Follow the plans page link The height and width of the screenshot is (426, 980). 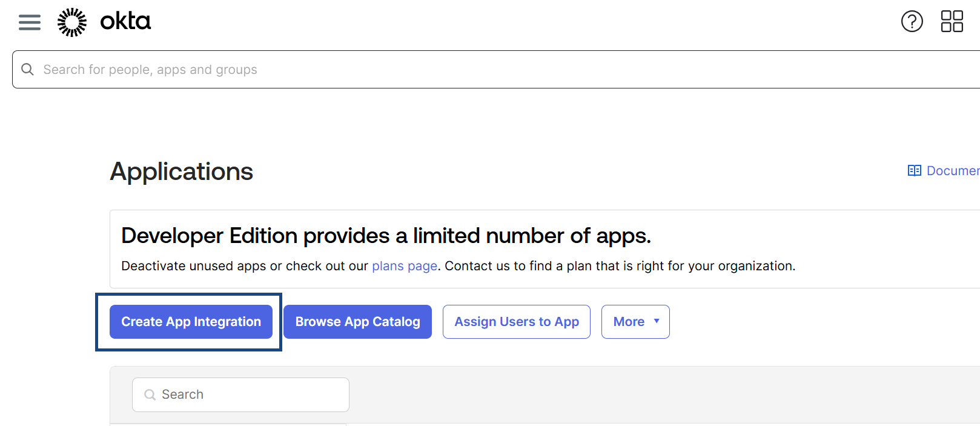click(x=405, y=266)
